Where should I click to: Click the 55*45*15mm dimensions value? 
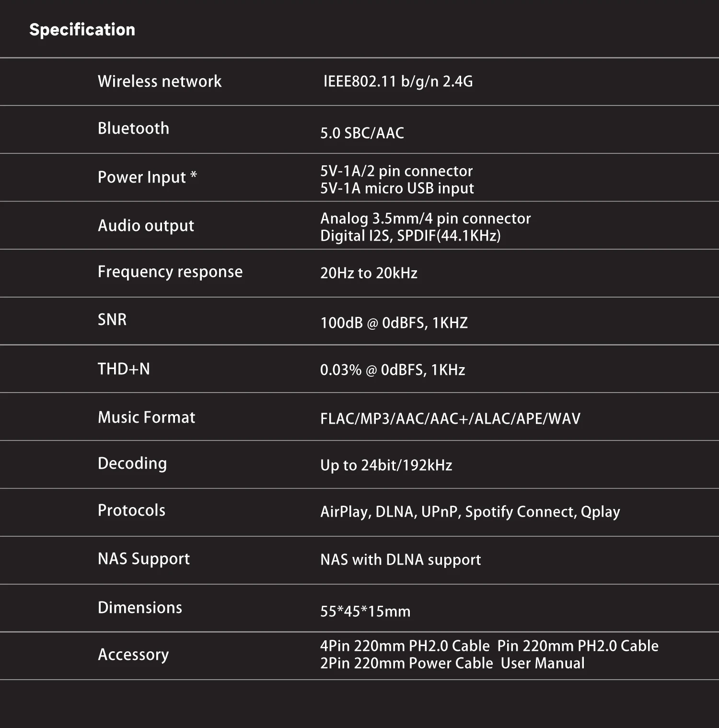(x=365, y=612)
